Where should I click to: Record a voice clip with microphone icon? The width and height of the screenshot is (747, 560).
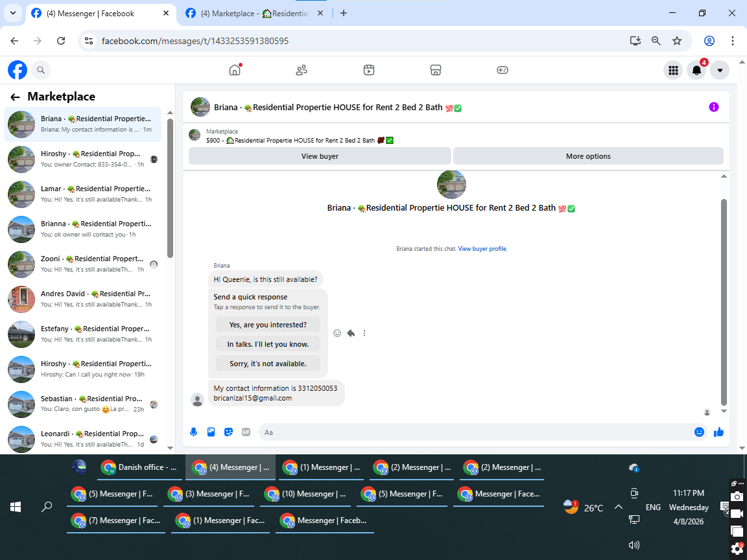coord(193,432)
